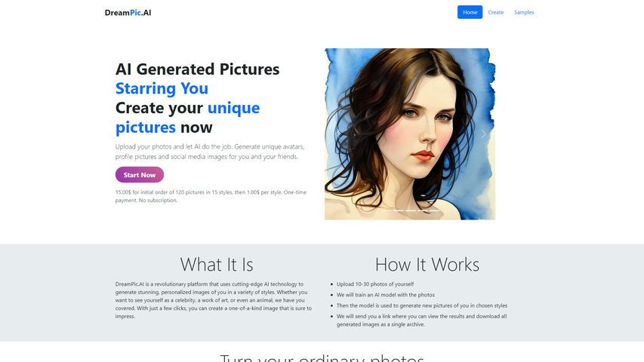The image size is (644, 362).
Task: Advance carousel with the next arrow
Action: pyautogui.click(x=483, y=133)
